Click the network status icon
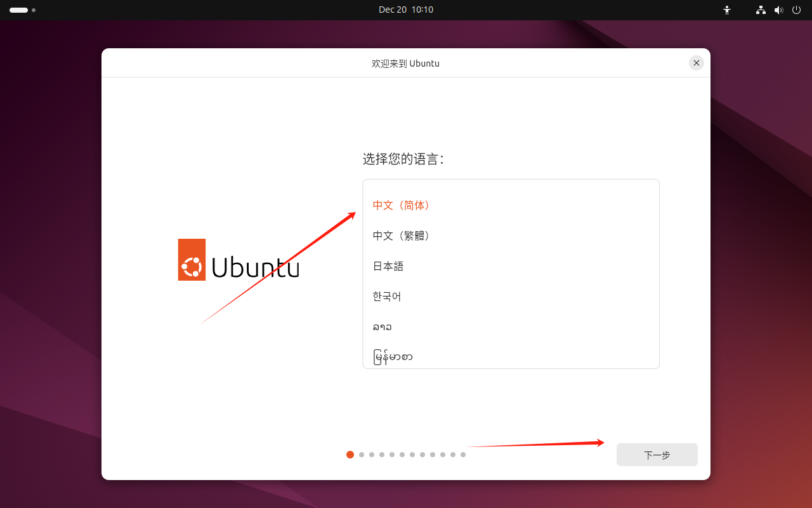This screenshot has width=812, height=508. (760, 10)
